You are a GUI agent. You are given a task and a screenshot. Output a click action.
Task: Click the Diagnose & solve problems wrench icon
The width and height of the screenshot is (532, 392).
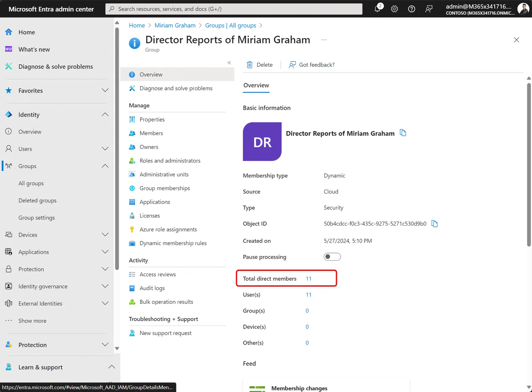point(9,66)
